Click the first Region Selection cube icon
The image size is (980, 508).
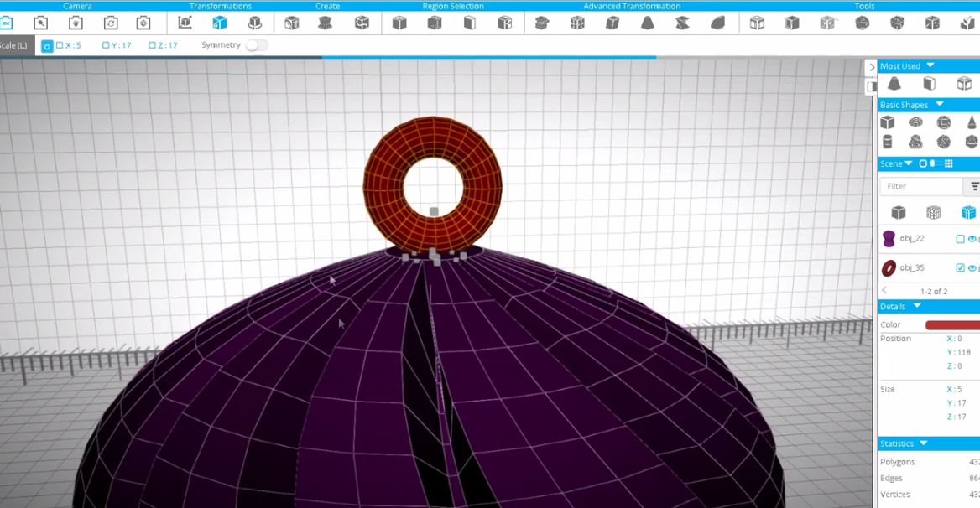(x=399, y=23)
